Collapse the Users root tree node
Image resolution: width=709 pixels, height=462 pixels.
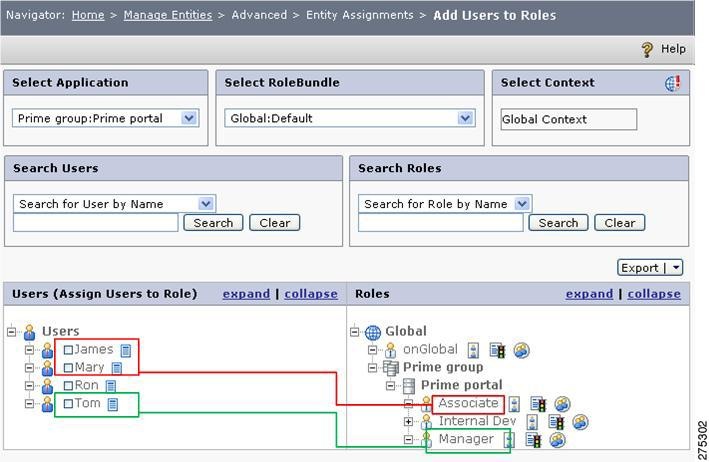pos(11,332)
